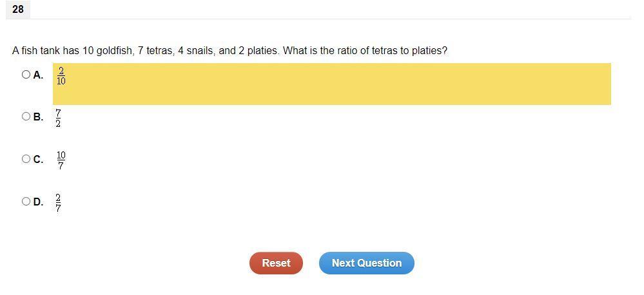Click the bold letter D. label

coord(38,202)
